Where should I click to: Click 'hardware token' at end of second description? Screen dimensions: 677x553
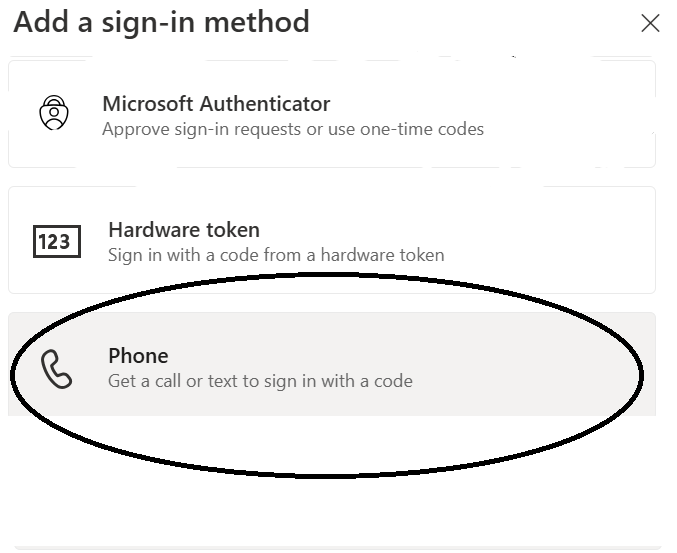coord(383,255)
